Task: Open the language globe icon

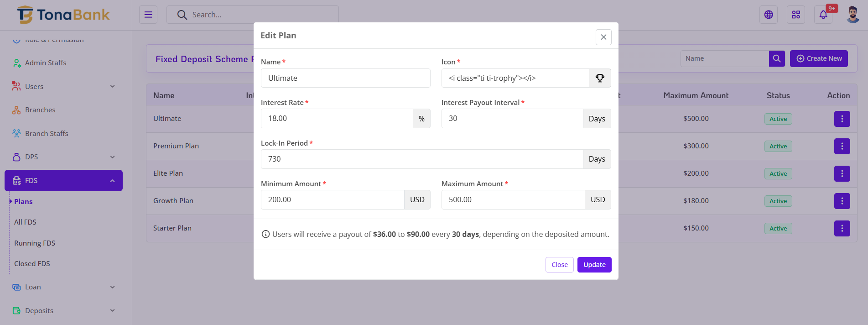Action: click(769, 15)
